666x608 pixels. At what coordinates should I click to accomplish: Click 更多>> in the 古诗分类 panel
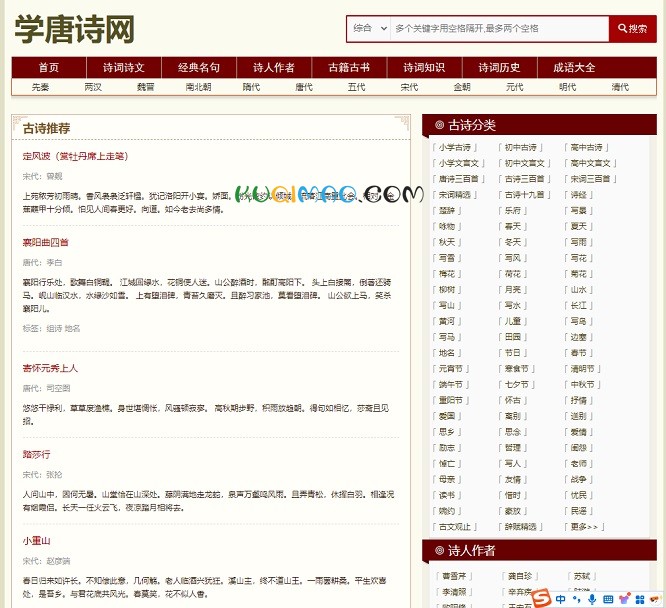tap(584, 527)
